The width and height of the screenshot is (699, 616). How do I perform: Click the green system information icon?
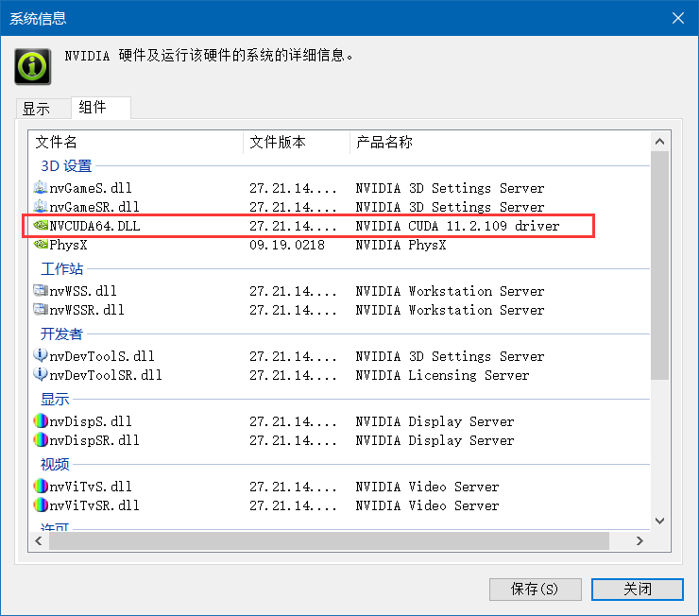pyautogui.click(x=32, y=66)
